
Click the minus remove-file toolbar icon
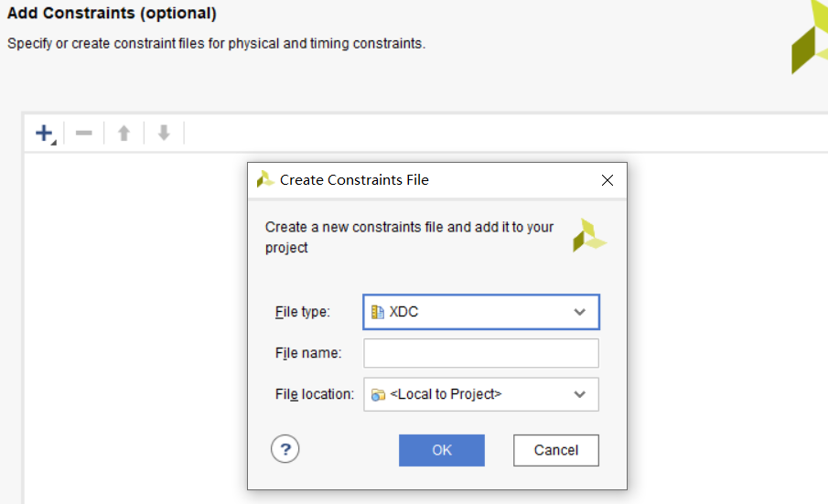(x=84, y=133)
